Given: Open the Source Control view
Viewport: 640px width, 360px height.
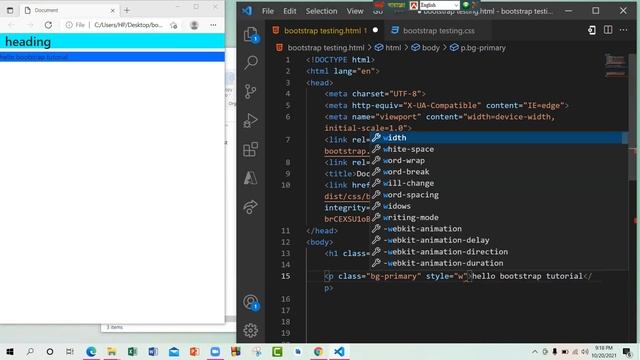Looking at the screenshot, I should [251, 91].
